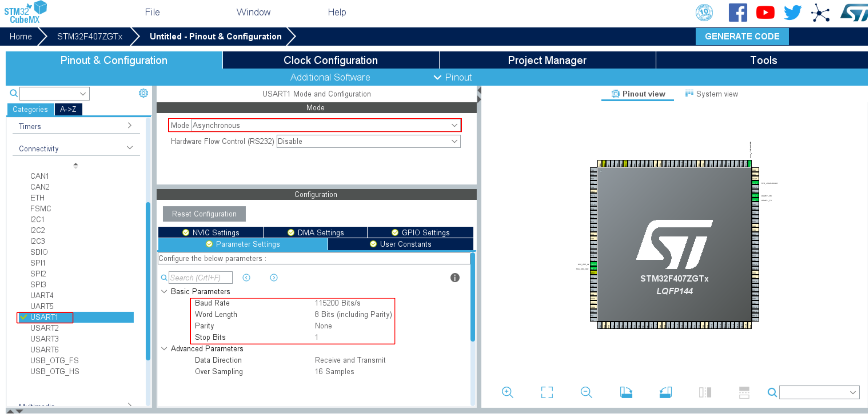This screenshot has height=415, width=868.
Task: Click the zoom in pinout icon
Action: pyautogui.click(x=507, y=392)
